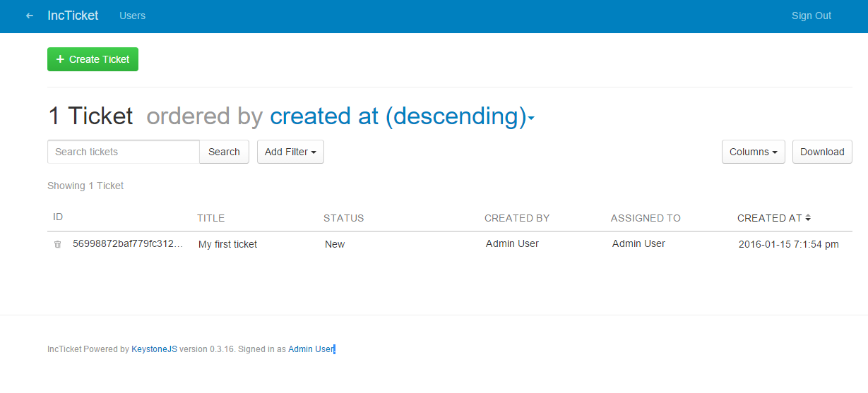
Task: Focus the Search tickets input field
Action: click(x=124, y=152)
